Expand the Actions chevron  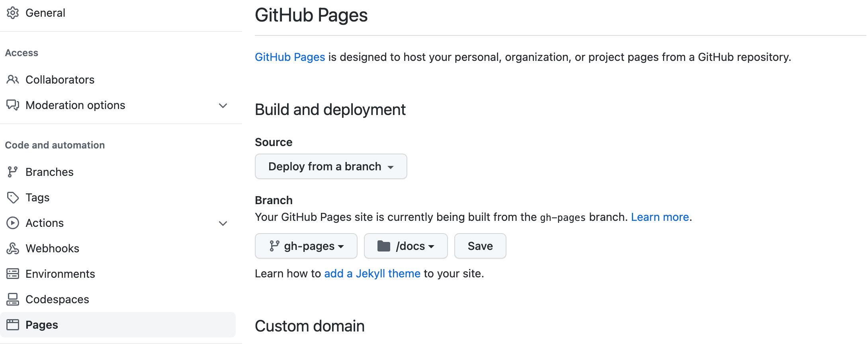pos(223,223)
